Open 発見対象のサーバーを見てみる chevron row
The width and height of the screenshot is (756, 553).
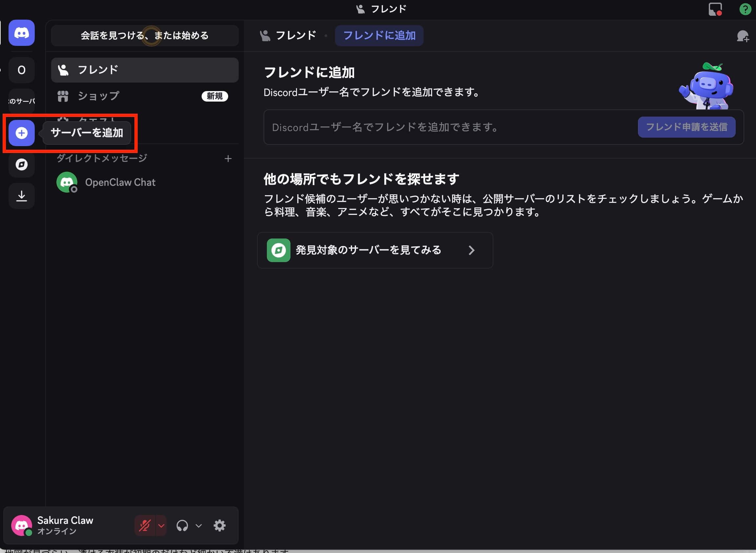coord(374,250)
